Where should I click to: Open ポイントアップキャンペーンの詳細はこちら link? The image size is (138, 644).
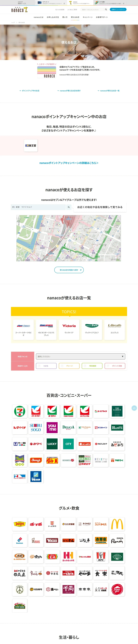pos(69,163)
